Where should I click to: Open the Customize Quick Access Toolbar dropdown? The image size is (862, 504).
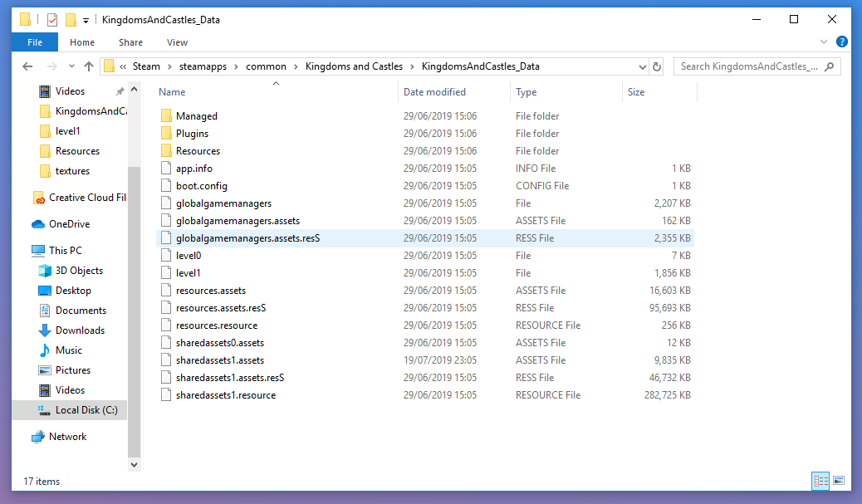click(x=86, y=20)
